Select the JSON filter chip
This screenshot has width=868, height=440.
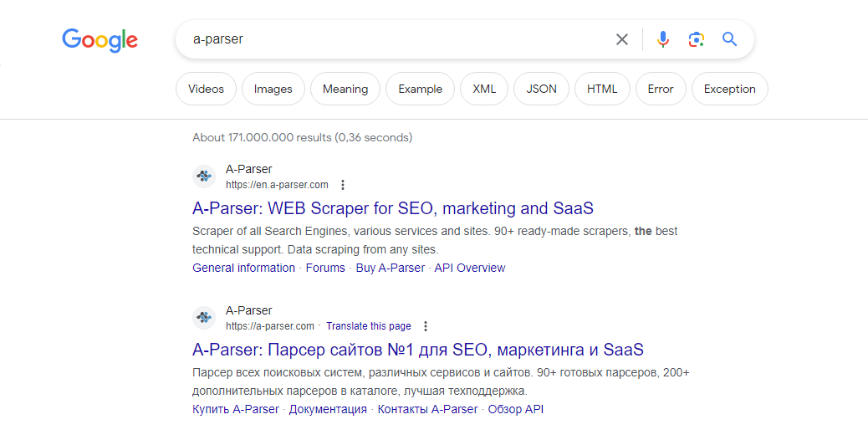pyautogui.click(x=541, y=89)
